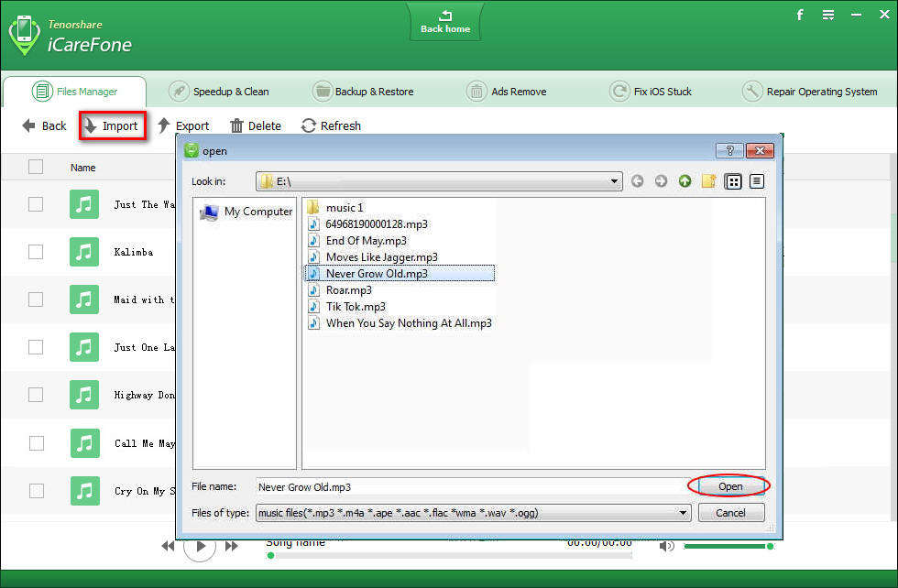The image size is (898, 588).
Task: Go back with the dialog's back arrow icon
Action: [638, 181]
